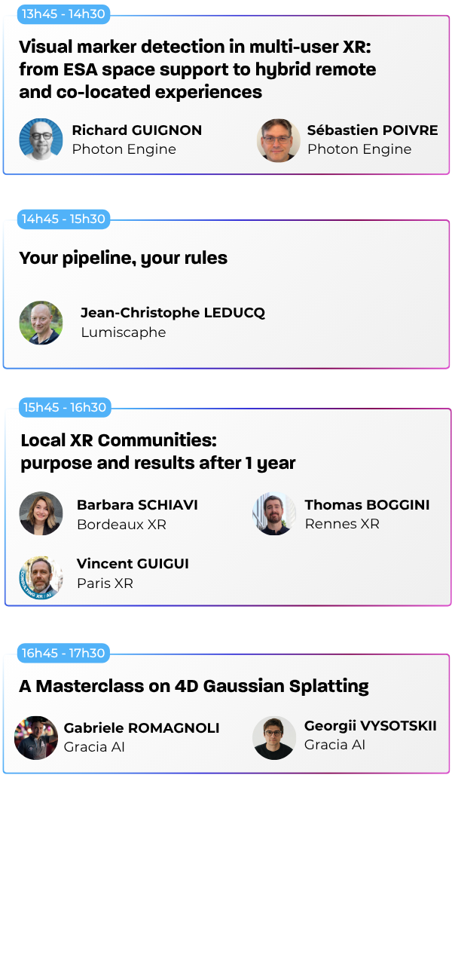
Task: Click Vincent GUIGUI's avatar photo
Action: [x=41, y=577]
